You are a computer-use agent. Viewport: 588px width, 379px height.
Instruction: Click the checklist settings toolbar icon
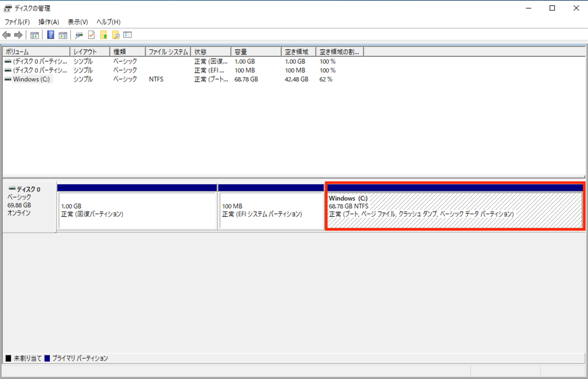coord(127,35)
